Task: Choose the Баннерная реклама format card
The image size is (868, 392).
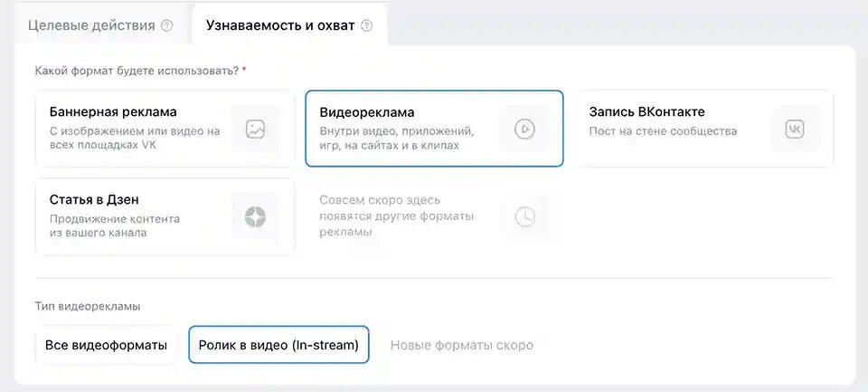Action: 165,129
